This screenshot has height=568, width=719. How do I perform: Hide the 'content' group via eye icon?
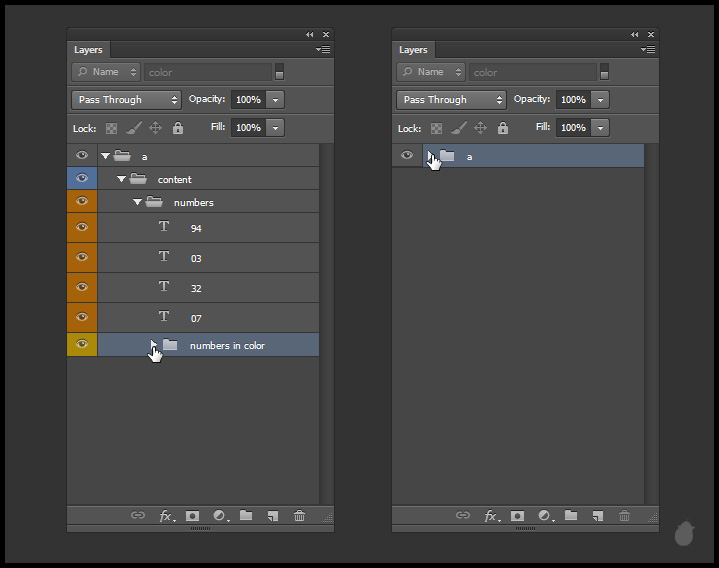[x=82, y=179]
